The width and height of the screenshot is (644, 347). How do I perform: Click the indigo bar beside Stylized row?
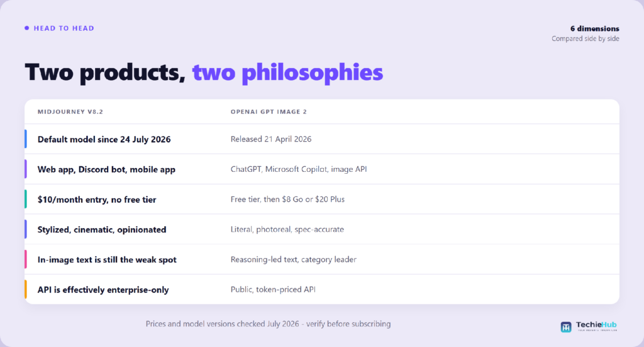pos(26,229)
